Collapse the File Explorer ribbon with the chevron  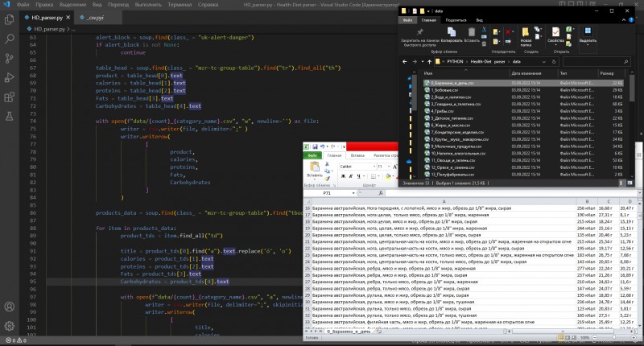coord(624,19)
